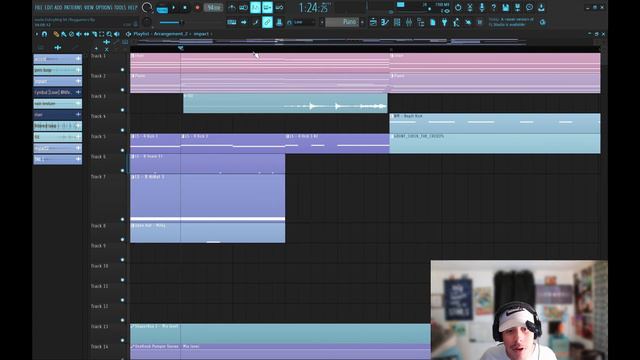Select the playlist Playback speaker tool
This screenshot has height=360, width=640.
[117, 34]
